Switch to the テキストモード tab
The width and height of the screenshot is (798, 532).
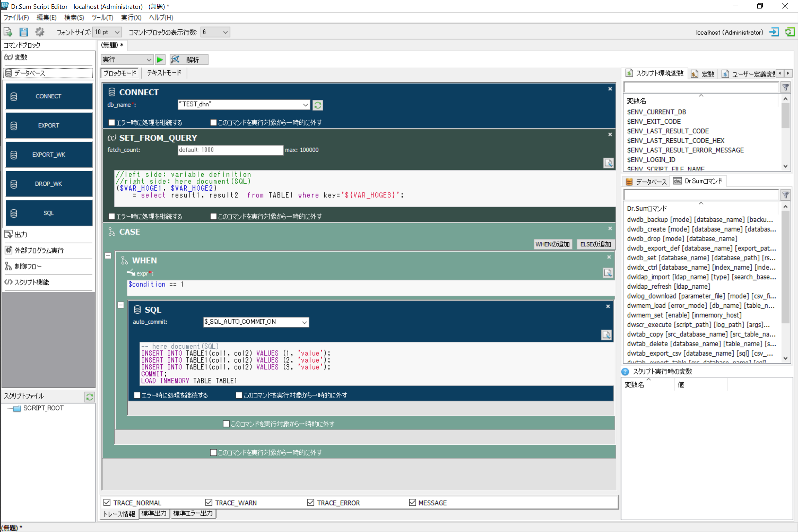pyautogui.click(x=164, y=73)
